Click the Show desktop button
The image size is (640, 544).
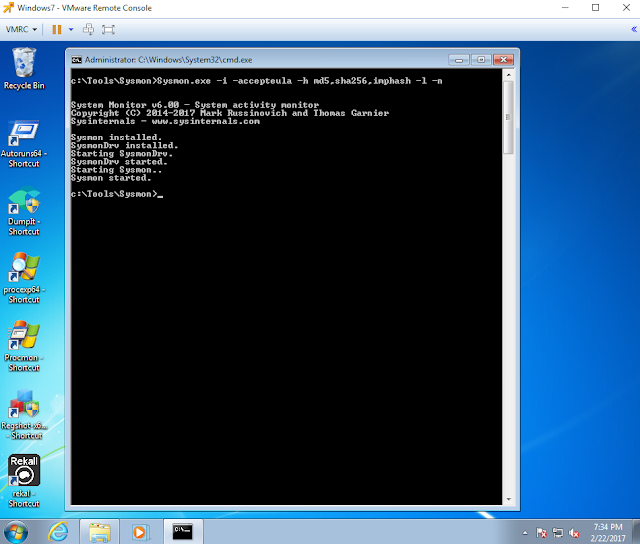point(636,532)
